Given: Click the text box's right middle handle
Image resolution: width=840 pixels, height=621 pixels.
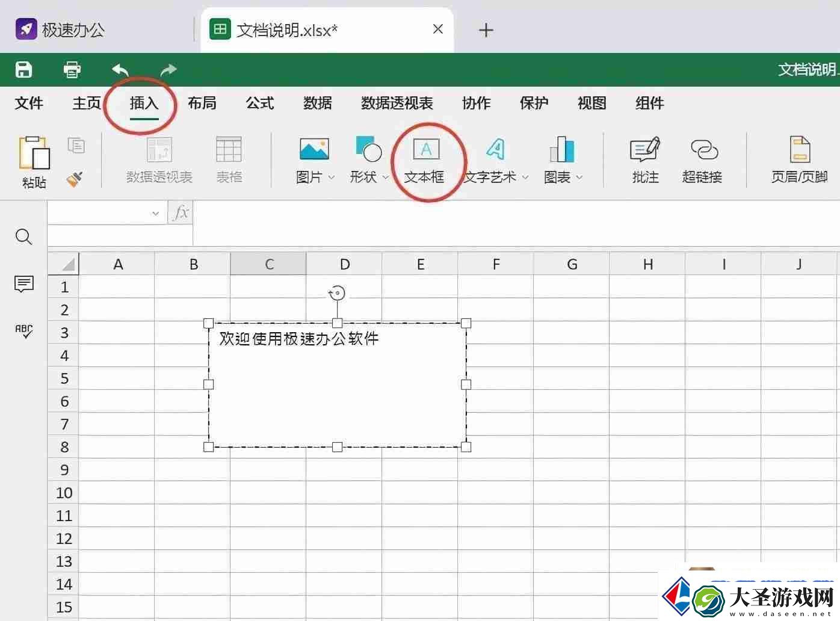Looking at the screenshot, I should [x=466, y=384].
